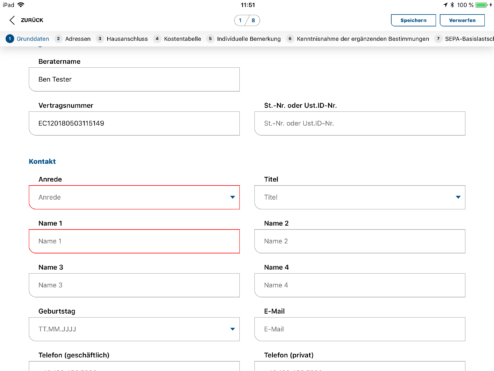Click step number 3 circle icon
494x371 pixels.
click(100, 39)
